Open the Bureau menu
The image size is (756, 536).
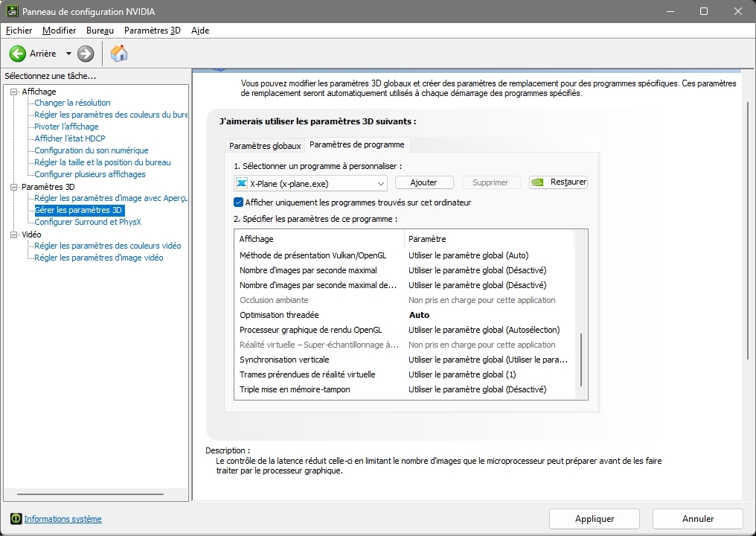coord(100,31)
